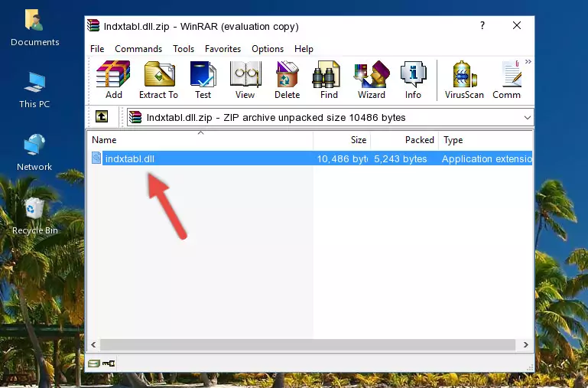Sort files by Name column
588x388 pixels.
(x=200, y=140)
